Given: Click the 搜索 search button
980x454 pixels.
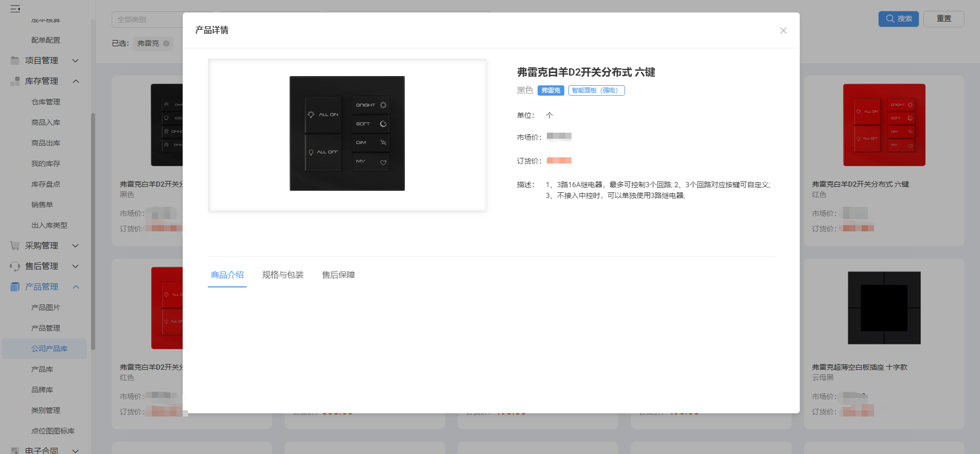Looking at the screenshot, I should coord(898,19).
